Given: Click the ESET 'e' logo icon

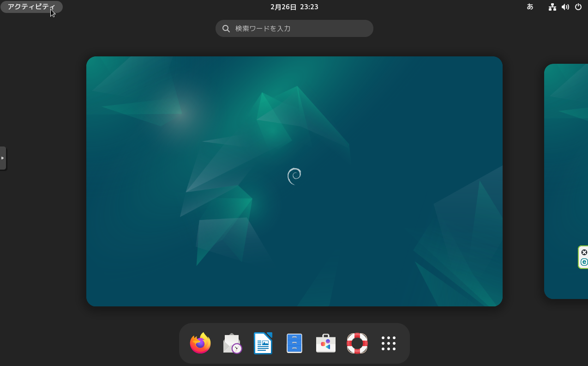Looking at the screenshot, I should [x=584, y=262].
